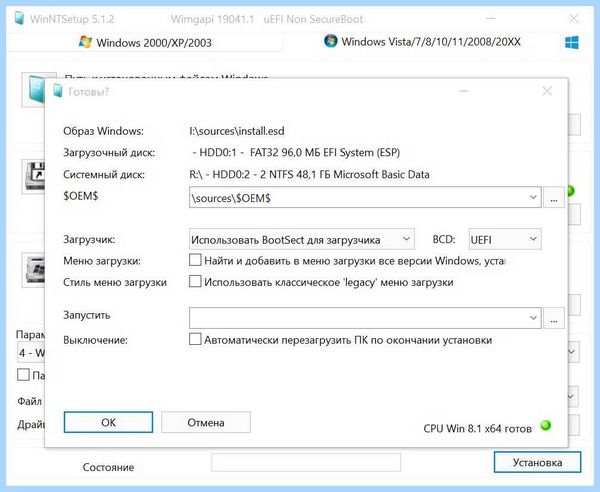Click the Отмена button
This screenshot has width=600, height=492.
click(x=206, y=422)
